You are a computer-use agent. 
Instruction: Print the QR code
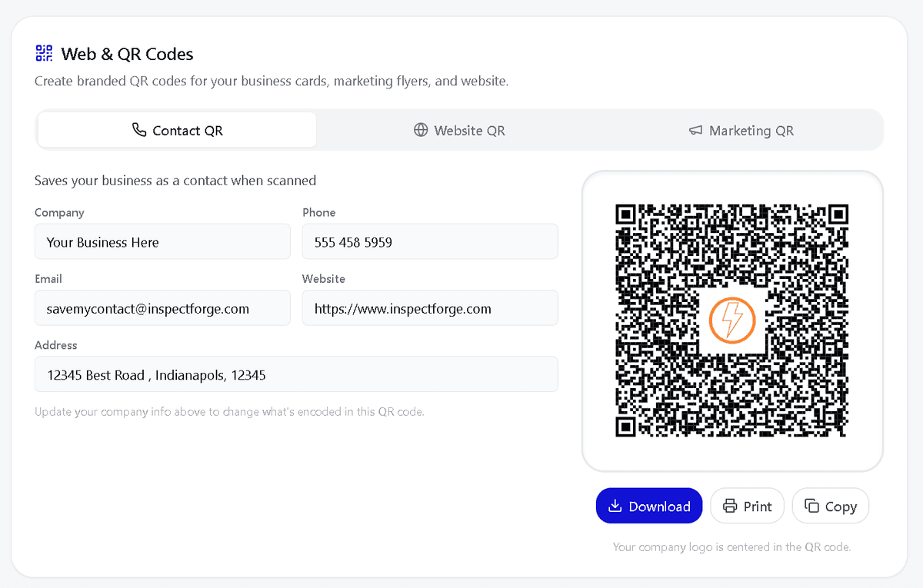point(747,506)
